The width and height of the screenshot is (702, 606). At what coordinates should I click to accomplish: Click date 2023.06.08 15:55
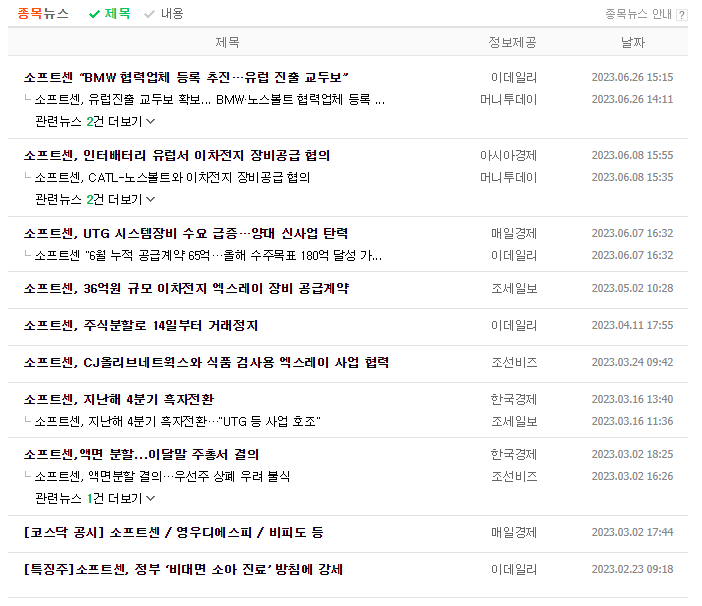tap(632, 155)
